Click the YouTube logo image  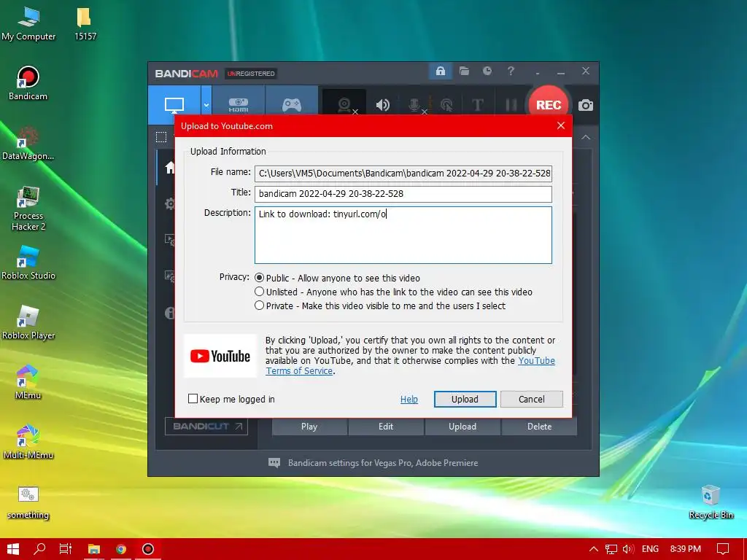pos(220,356)
